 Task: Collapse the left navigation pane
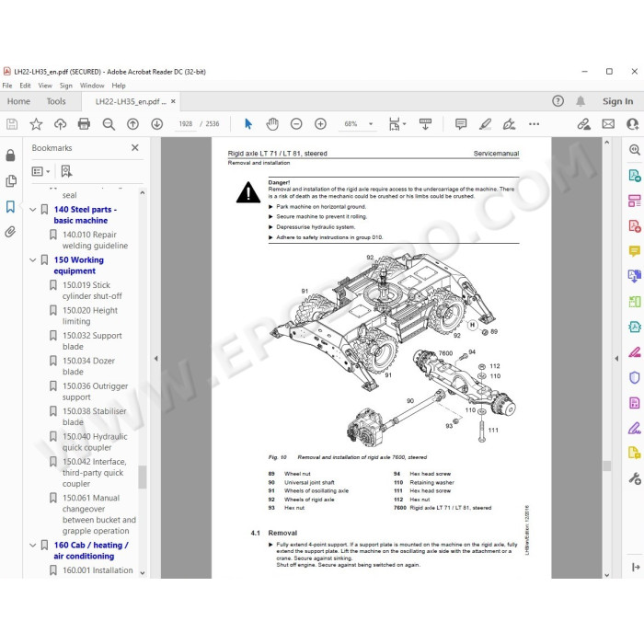pyautogui.click(x=155, y=359)
